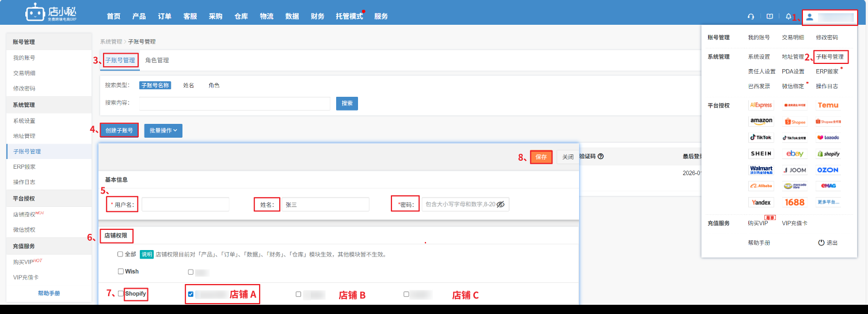This screenshot has width=868, height=314.
Task: Select the Amazon platform logo
Action: tap(761, 122)
